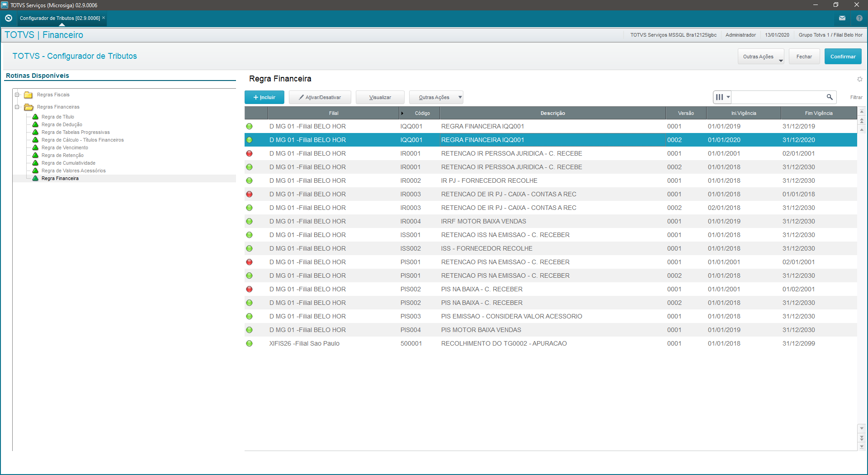Click green status dot of PIS MOTOR BAIXA VENDAS

click(x=249, y=330)
